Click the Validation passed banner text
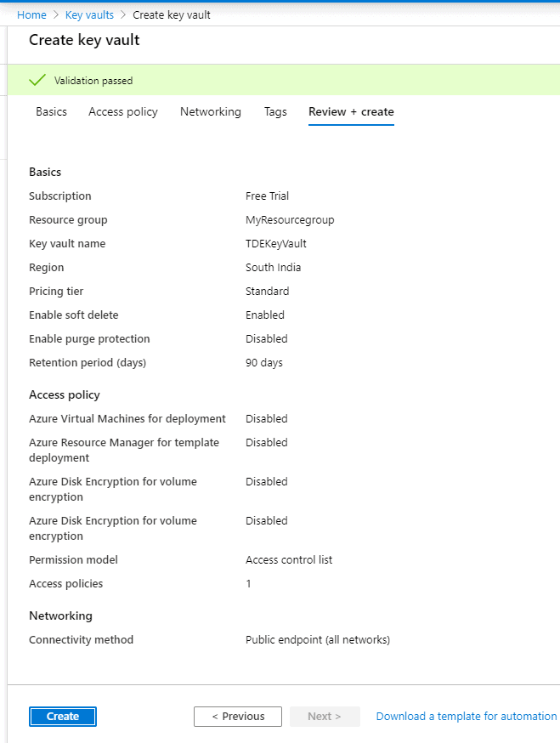 (93, 81)
